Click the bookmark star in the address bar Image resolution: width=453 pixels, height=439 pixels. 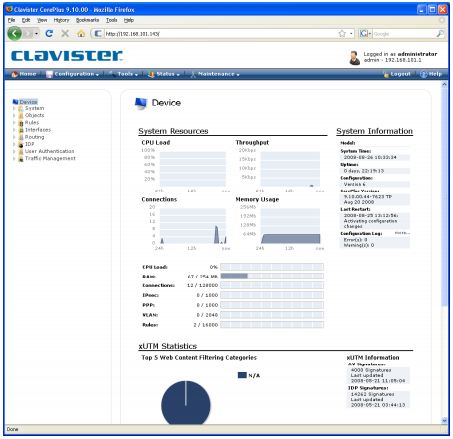pyautogui.click(x=342, y=34)
